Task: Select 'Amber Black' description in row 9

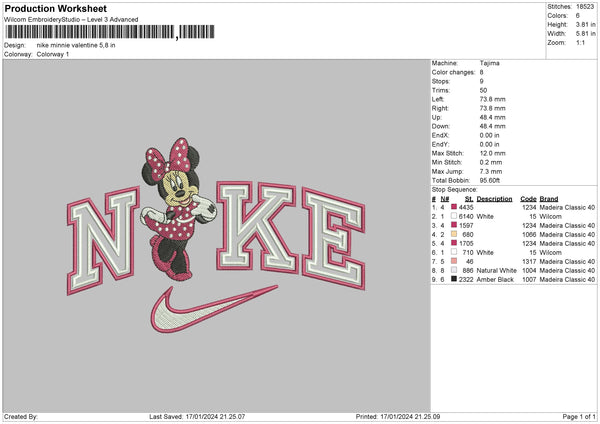Action: click(495, 279)
